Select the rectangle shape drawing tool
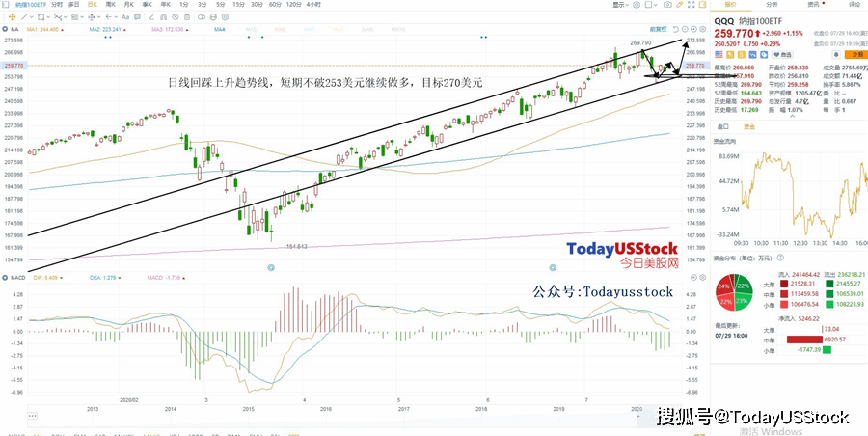 pyautogui.click(x=41, y=17)
